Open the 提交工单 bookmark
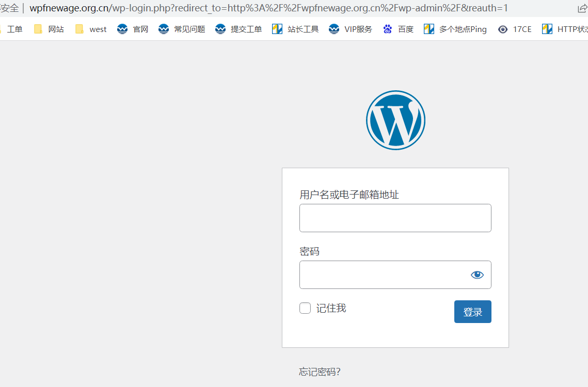588x387 pixels. [x=239, y=29]
